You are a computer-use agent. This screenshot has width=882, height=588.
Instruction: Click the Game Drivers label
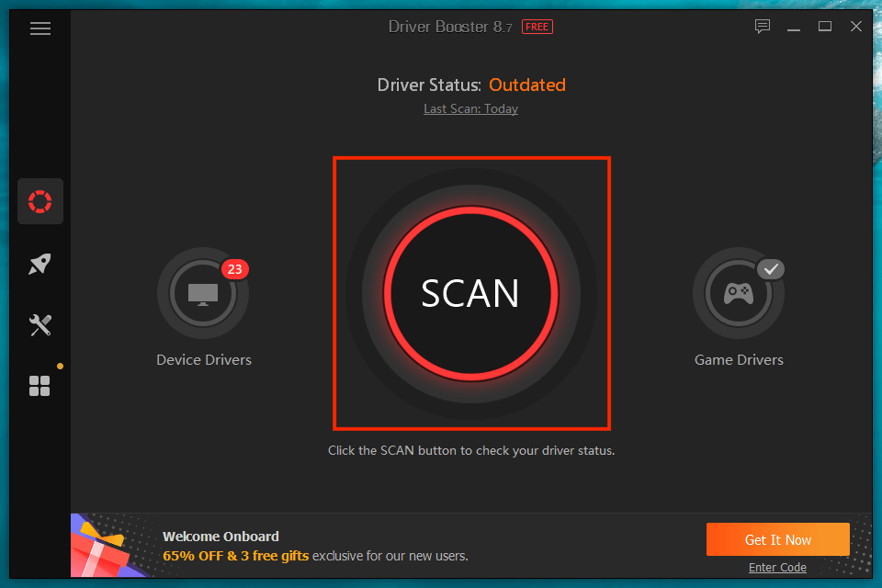(739, 360)
